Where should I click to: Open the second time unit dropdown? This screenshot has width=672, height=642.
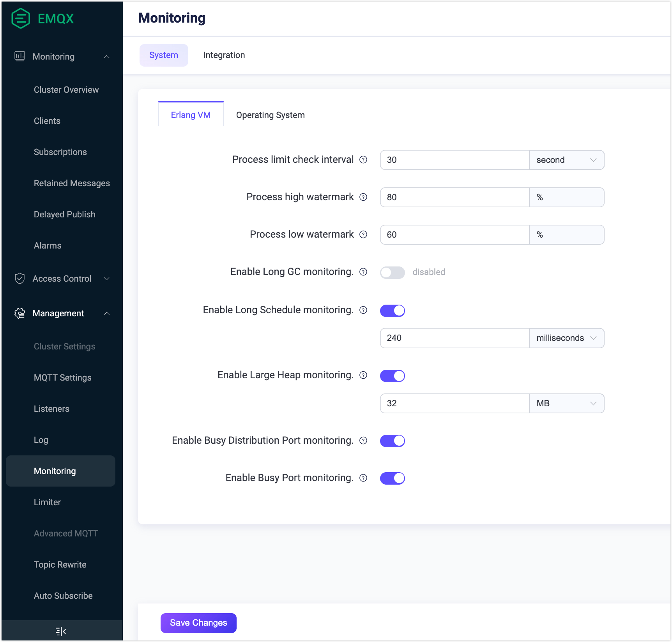566,160
